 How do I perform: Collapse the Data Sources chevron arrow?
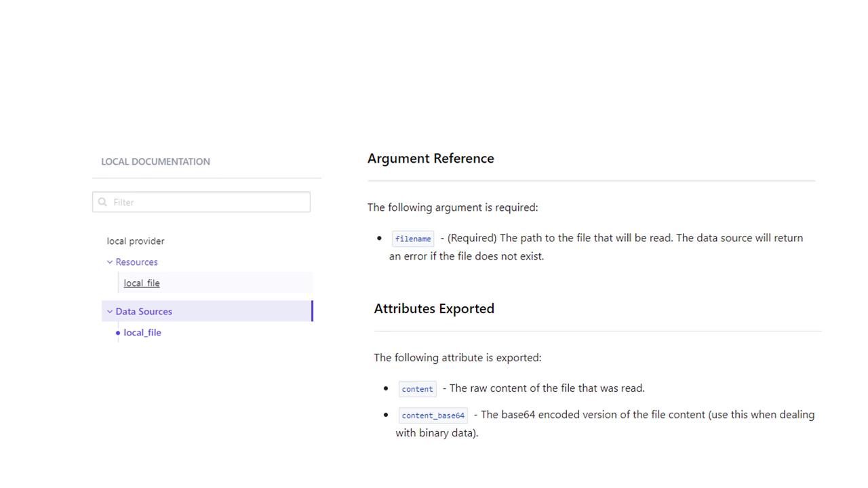[109, 312]
